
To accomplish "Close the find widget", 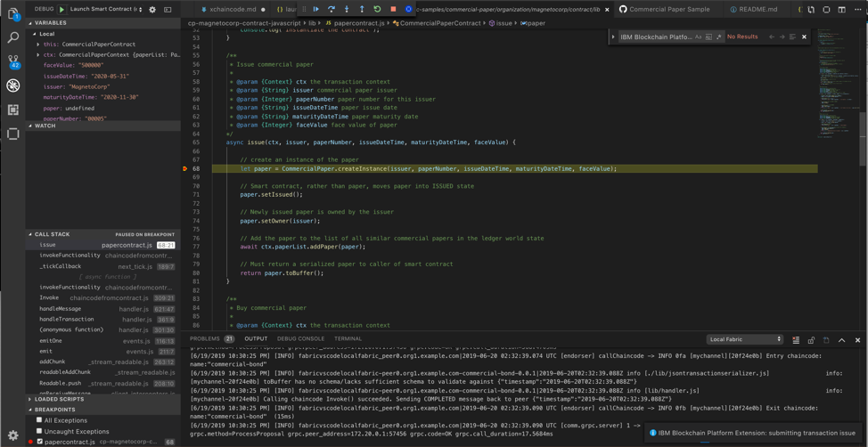I will 805,37.
